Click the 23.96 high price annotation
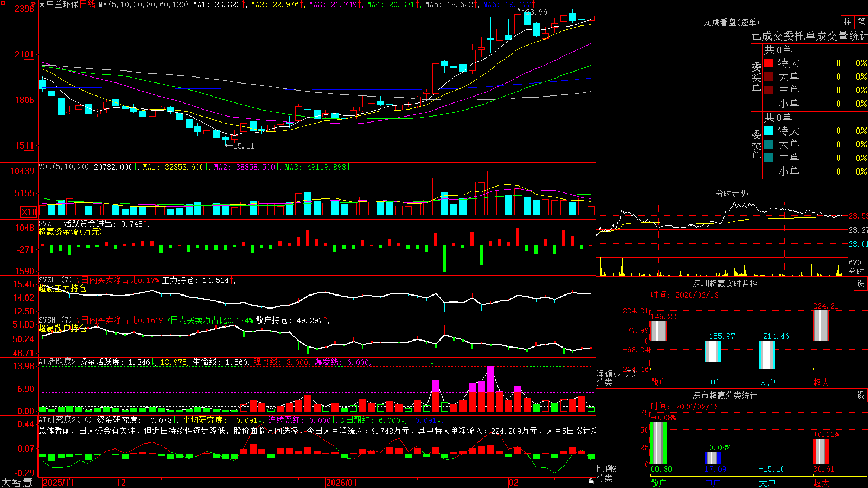 (536, 12)
